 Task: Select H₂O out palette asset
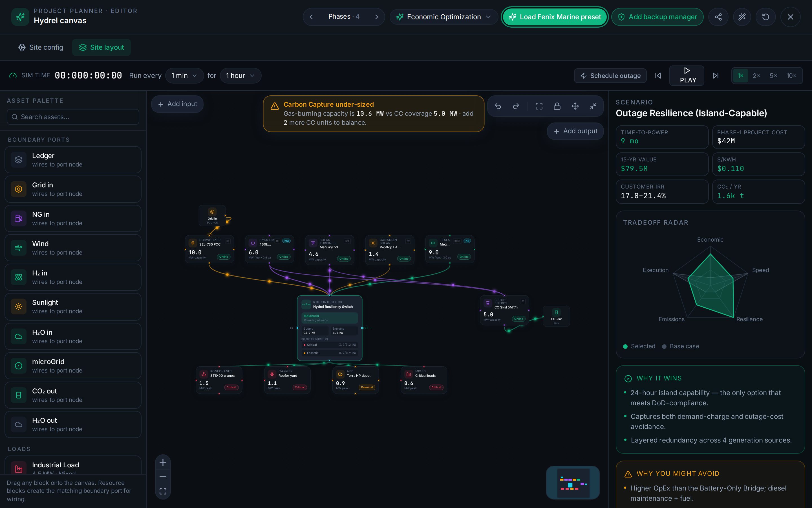click(73, 425)
